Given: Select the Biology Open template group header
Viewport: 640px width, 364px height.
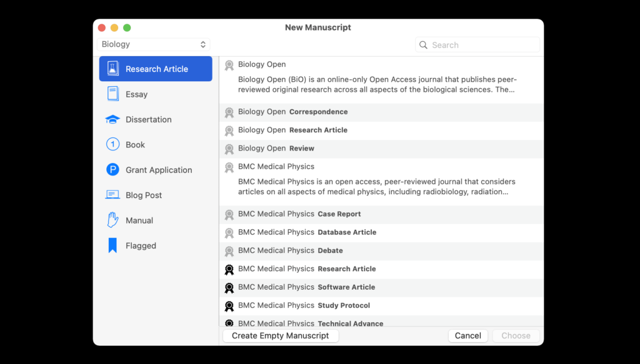Looking at the screenshot, I should (x=262, y=64).
